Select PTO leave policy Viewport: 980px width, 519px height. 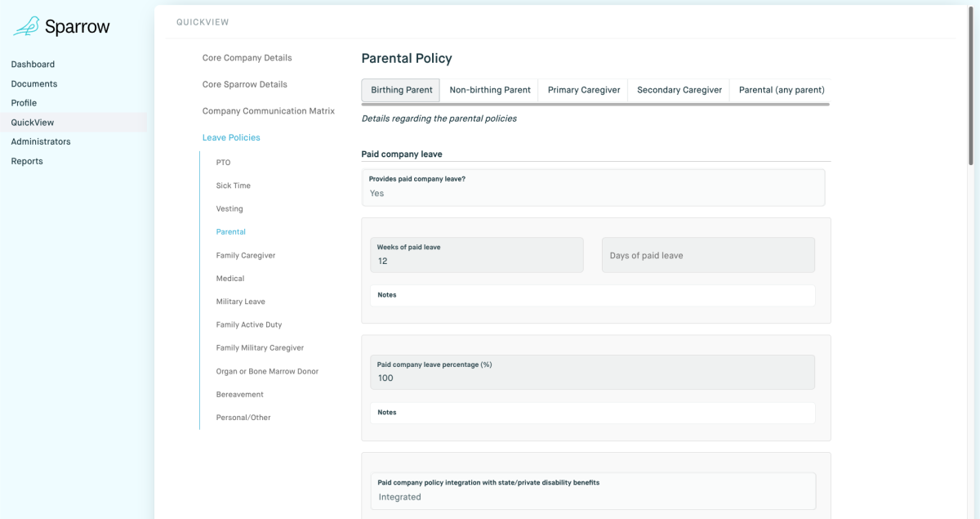(x=223, y=163)
